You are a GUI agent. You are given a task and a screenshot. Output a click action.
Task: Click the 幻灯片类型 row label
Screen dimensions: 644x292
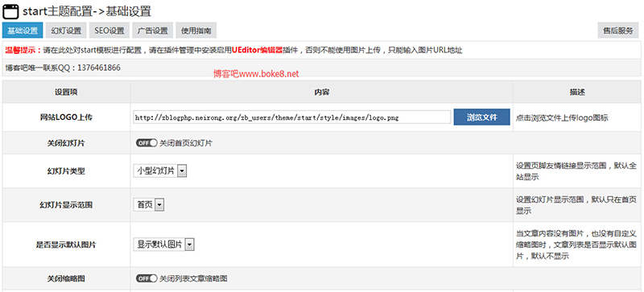(x=66, y=171)
